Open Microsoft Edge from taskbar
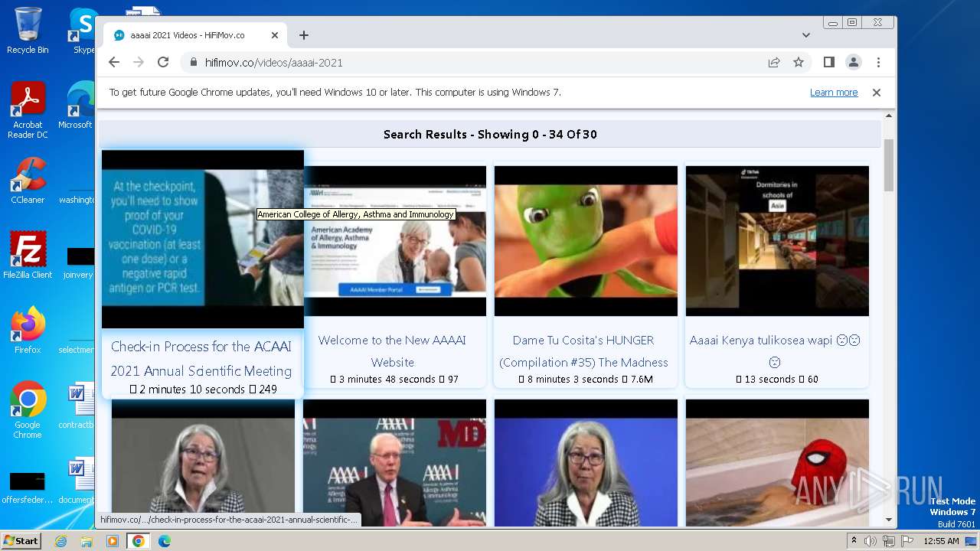Image resolution: width=980 pixels, height=551 pixels. (x=165, y=541)
